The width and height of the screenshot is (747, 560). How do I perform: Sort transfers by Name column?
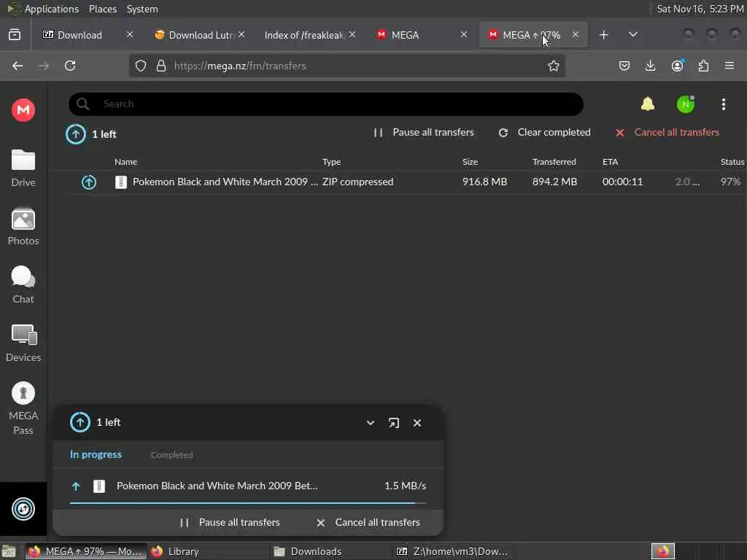[x=125, y=162]
